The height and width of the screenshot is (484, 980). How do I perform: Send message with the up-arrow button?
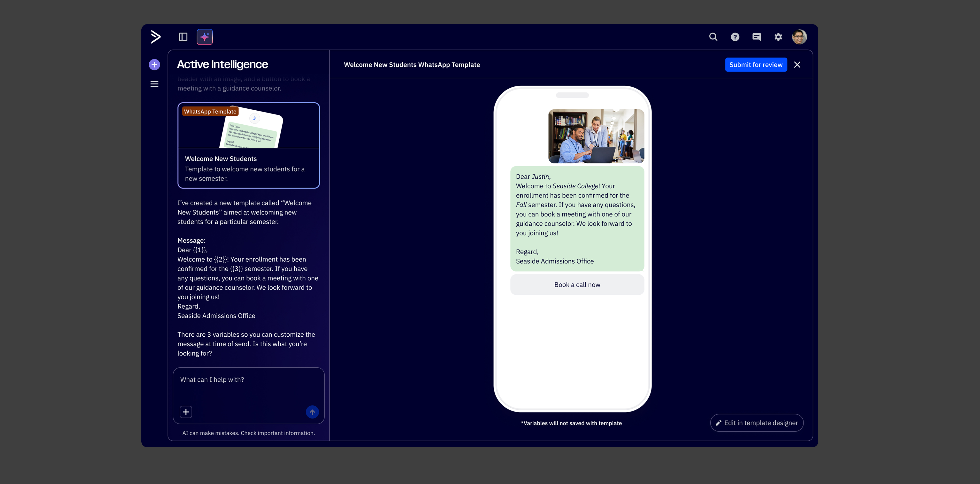pos(312,412)
